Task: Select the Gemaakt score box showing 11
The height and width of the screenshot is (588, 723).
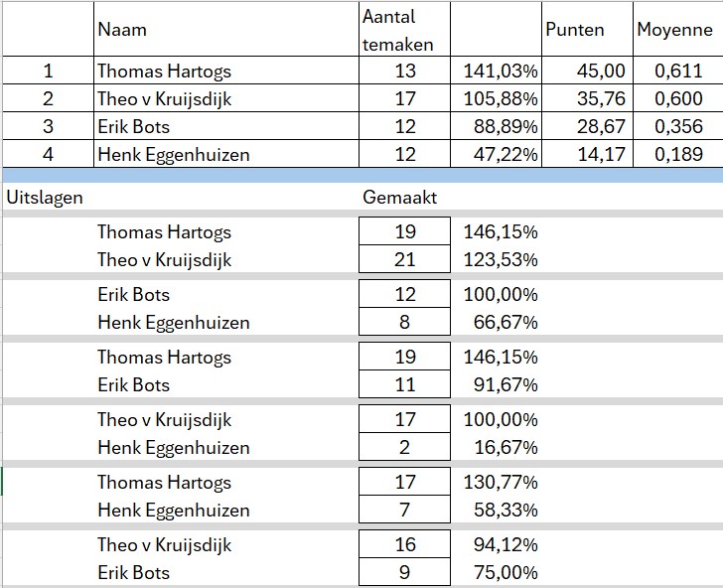Action: point(404,385)
